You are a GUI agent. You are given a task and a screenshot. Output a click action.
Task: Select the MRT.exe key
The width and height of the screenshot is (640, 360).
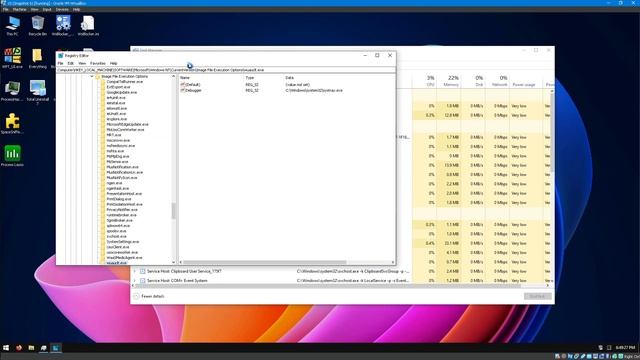coord(114,135)
